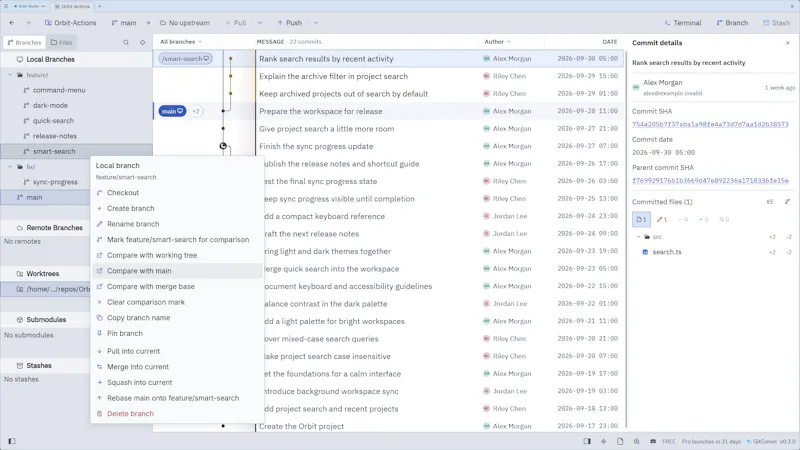
Task: Switch to the Files sidebar tab
Action: point(61,42)
